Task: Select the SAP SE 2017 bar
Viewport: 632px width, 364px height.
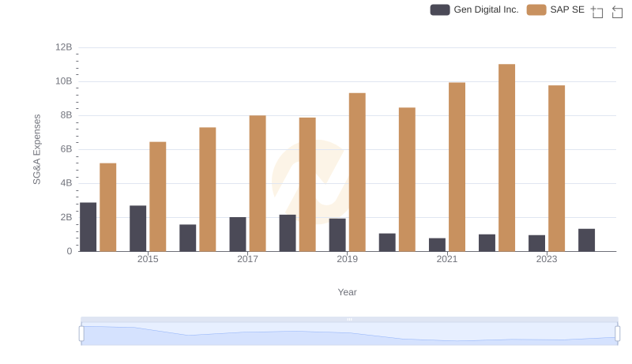Action: pos(258,184)
